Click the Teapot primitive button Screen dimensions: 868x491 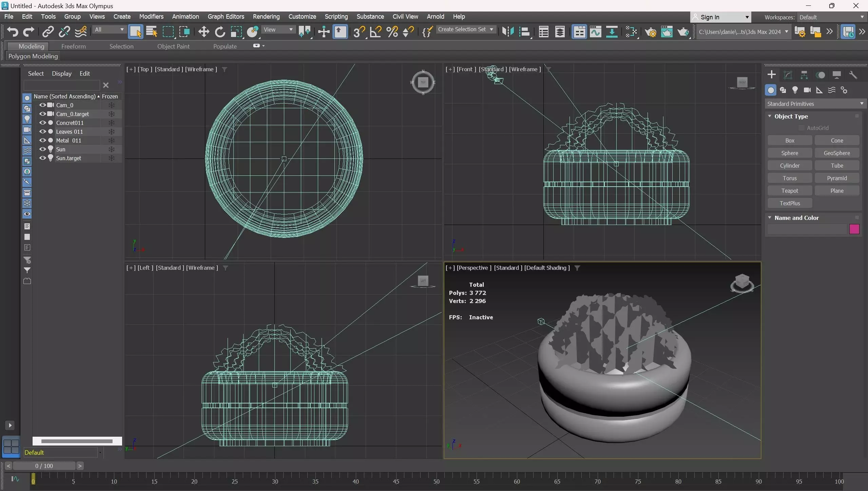pos(789,191)
